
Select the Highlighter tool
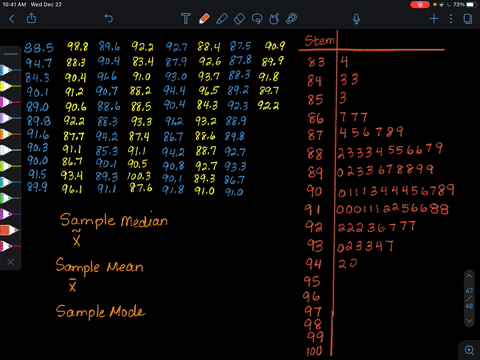(x=222, y=19)
